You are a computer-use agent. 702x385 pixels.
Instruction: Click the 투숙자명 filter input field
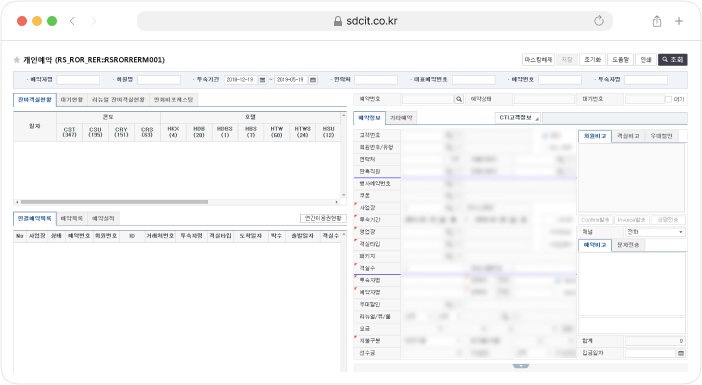[646, 80]
